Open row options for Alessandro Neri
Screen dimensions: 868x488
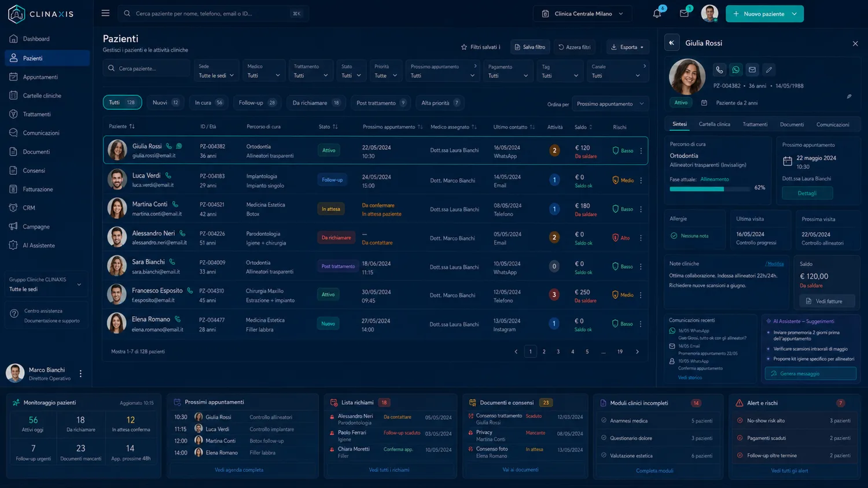tap(641, 238)
